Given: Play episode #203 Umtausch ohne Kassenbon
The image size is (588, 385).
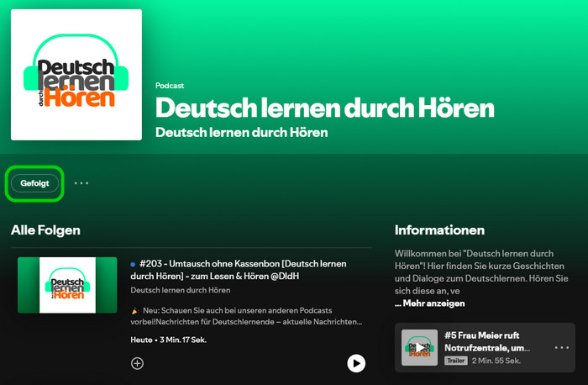Looking at the screenshot, I should coord(356,363).
